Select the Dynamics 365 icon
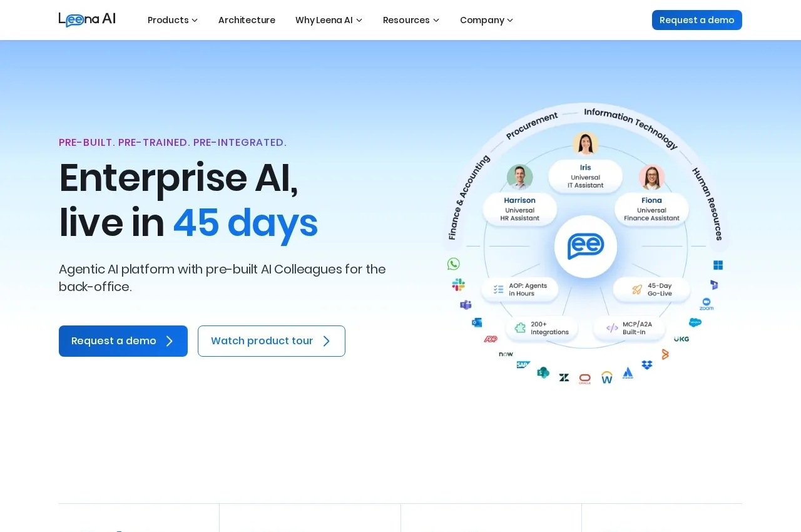 tap(714, 285)
